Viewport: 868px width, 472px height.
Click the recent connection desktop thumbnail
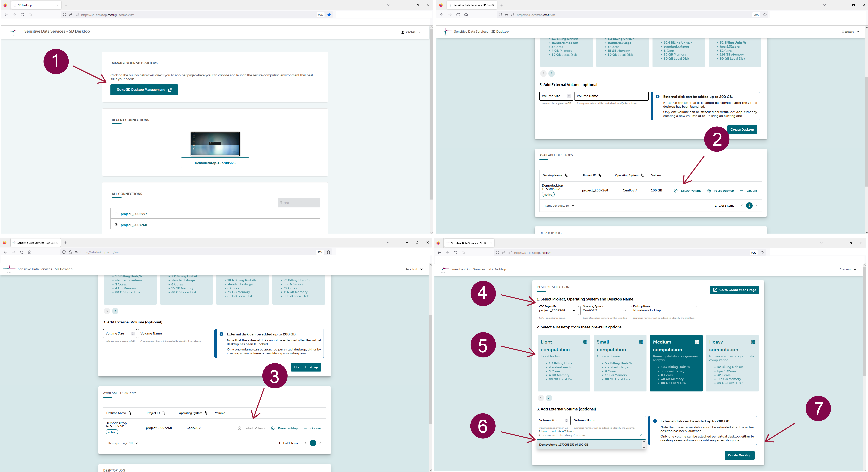215,144
